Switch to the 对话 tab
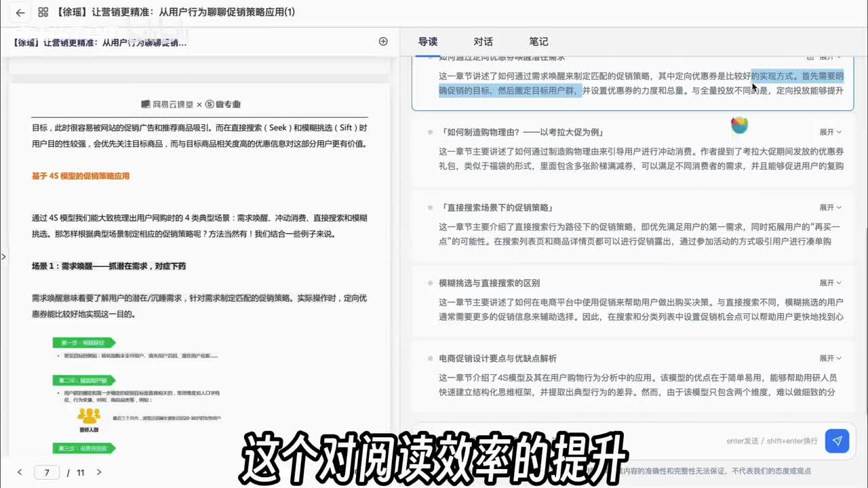Viewport: 868px width, 488px height. [483, 42]
